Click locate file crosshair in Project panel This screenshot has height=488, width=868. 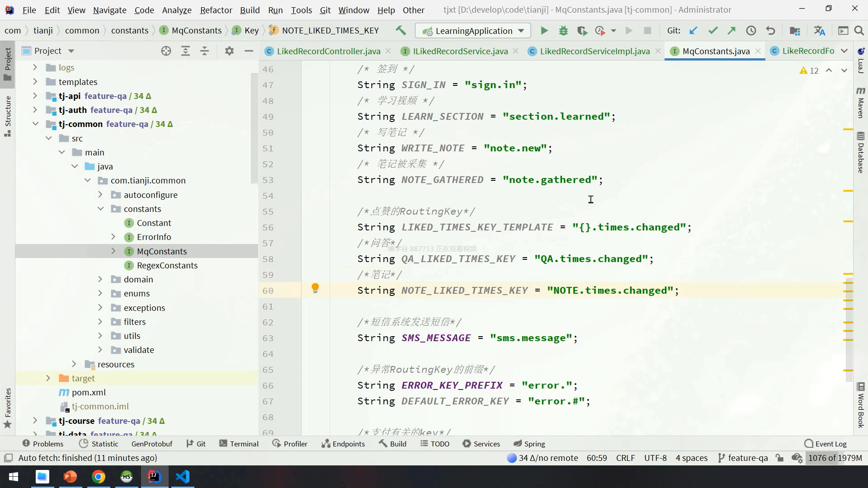pyautogui.click(x=166, y=51)
